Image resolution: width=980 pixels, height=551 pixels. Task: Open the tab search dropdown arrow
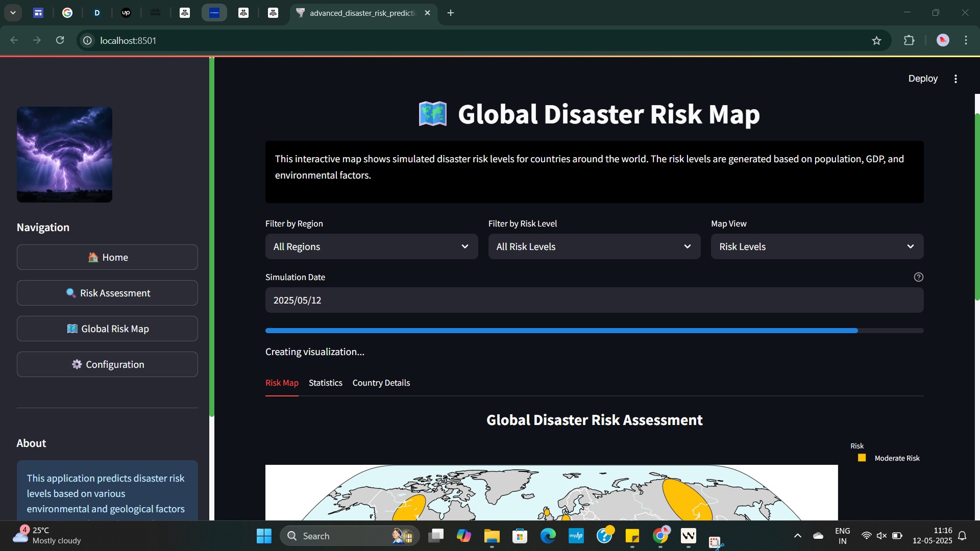tap(13, 13)
